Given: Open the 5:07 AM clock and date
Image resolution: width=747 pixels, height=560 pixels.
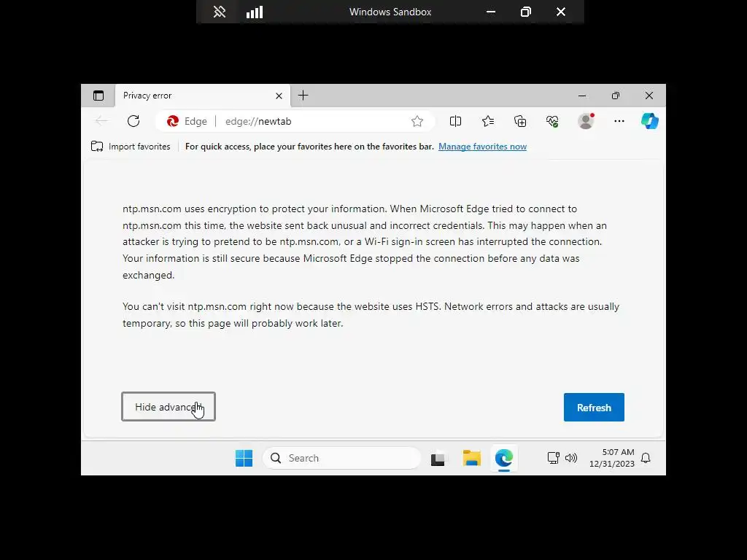Looking at the screenshot, I should 612,458.
